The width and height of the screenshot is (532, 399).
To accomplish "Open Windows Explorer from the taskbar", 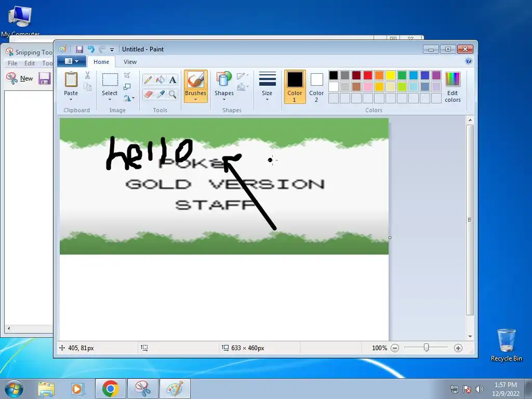I will coord(46,389).
